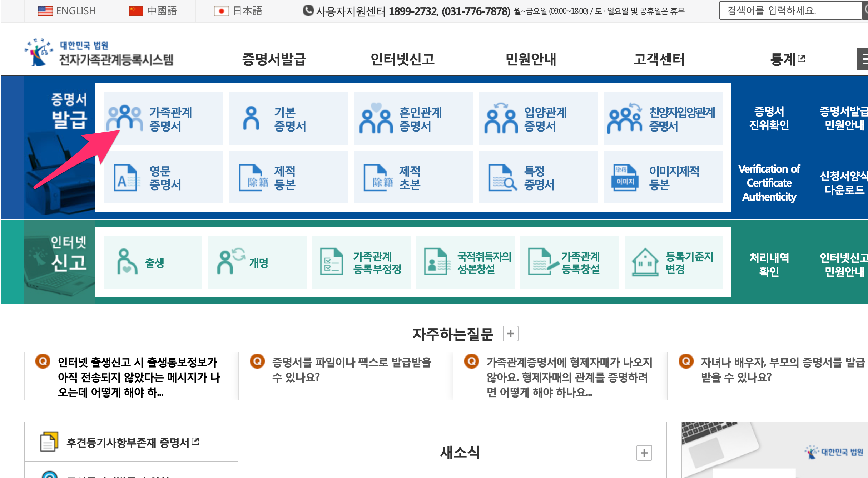Image resolution: width=868 pixels, height=478 pixels.
Task: Click the 출생 baby icon
Action: click(x=127, y=262)
